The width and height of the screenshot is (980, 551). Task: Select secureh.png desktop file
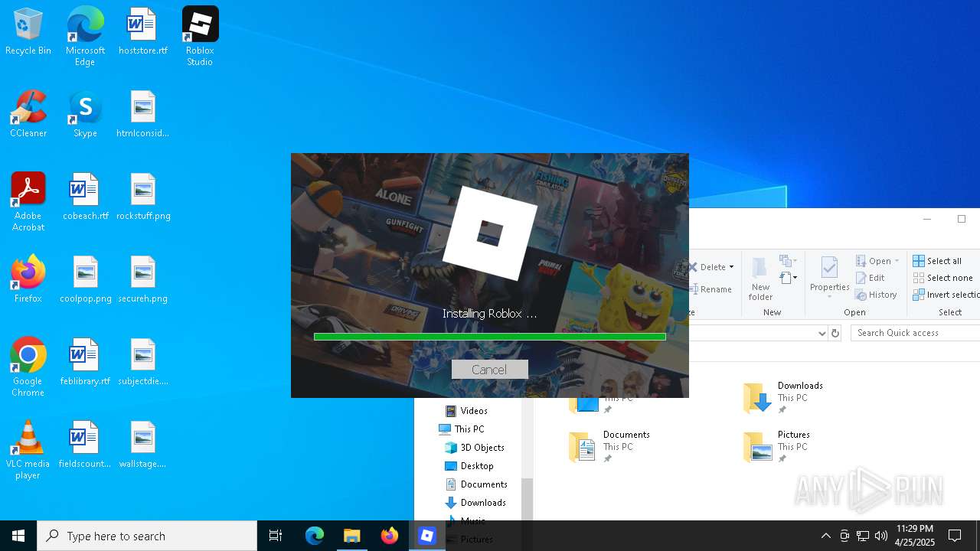coord(142,280)
